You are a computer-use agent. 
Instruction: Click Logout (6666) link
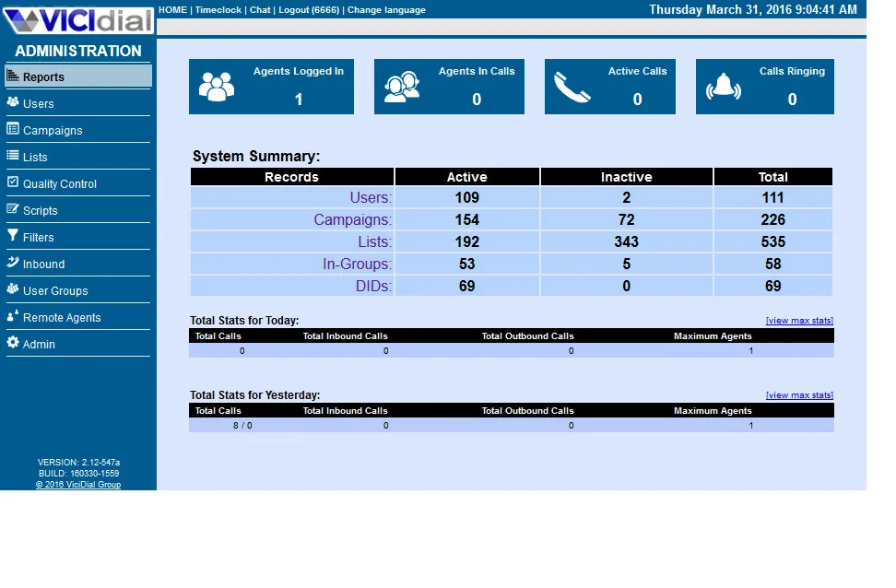click(309, 10)
